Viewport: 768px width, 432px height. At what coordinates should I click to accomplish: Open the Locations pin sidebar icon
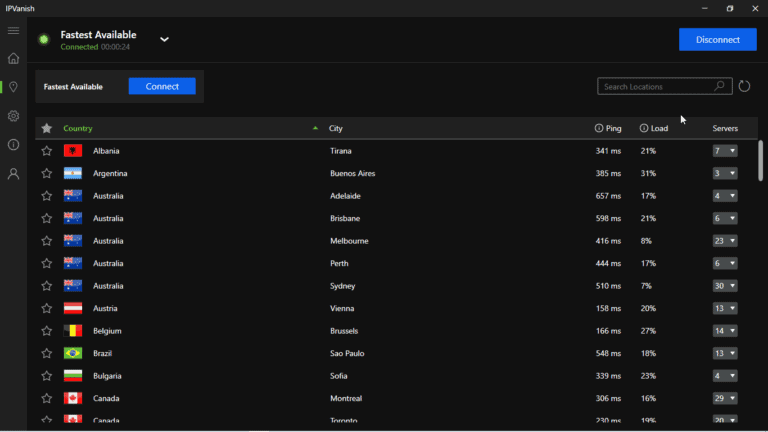coord(13,87)
